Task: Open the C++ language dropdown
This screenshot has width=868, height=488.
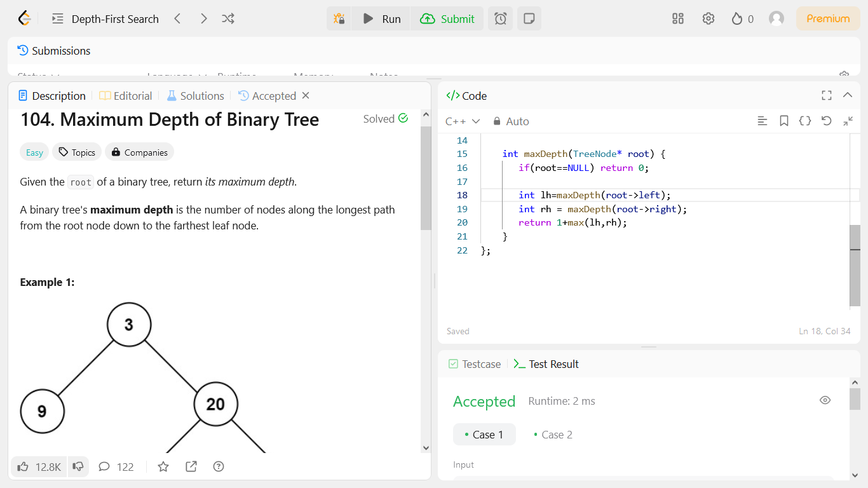Action: (x=463, y=121)
